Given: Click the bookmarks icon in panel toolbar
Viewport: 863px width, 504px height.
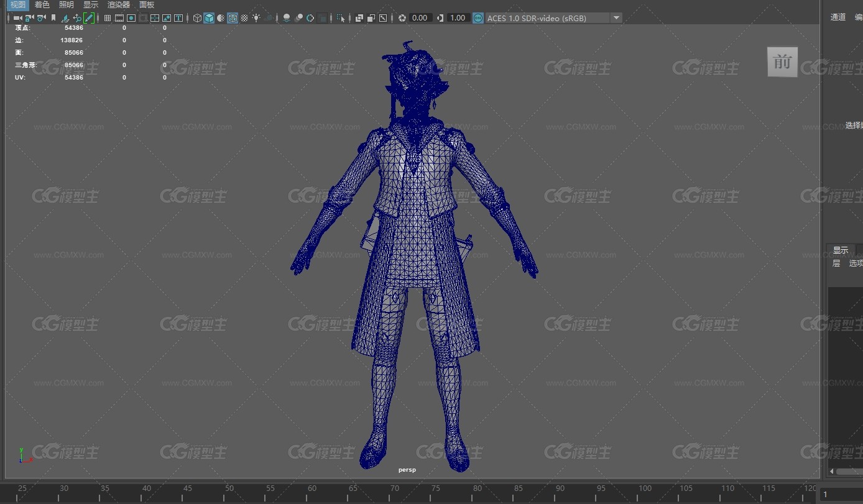Looking at the screenshot, I should 53,18.
